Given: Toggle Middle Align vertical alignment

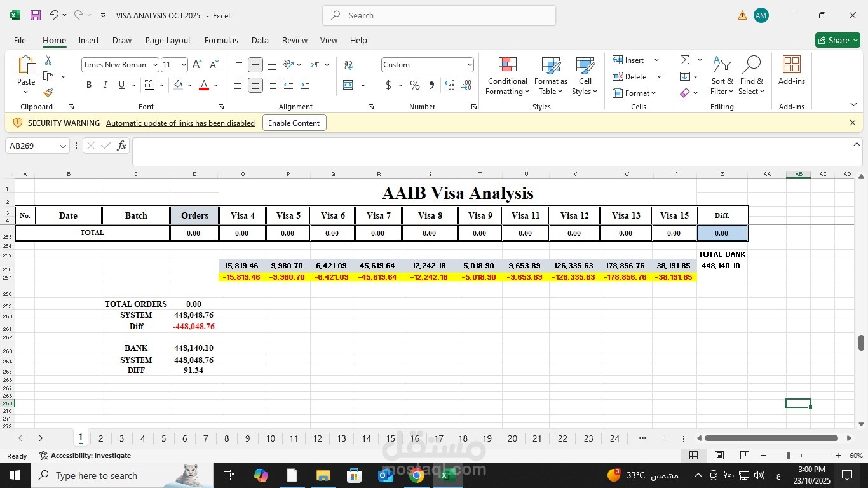Looking at the screenshot, I should (255, 65).
